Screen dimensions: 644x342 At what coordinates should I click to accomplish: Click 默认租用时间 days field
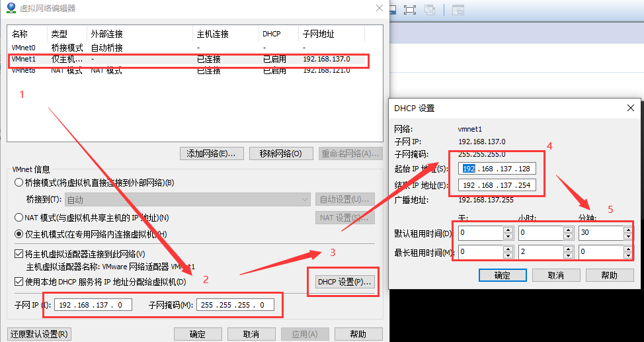coord(481,233)
